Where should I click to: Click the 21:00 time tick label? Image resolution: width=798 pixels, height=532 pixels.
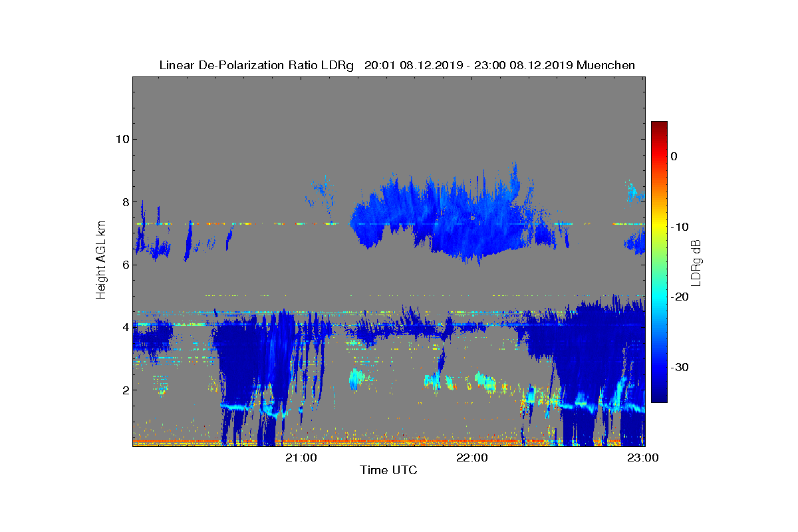pos(301,458)
